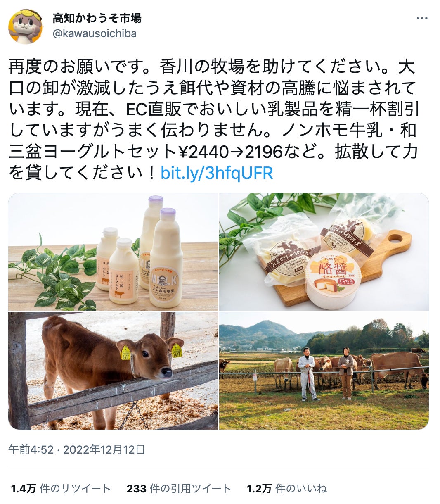The image size is (440, 504).
Task: Click the man in white work clothes
Action: pyautogui.click(x=308, y=374)
